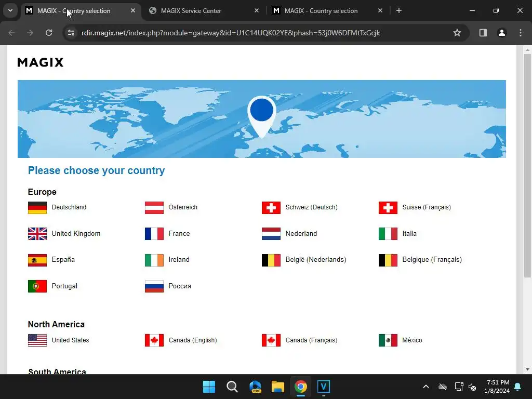Image resolution: width=532 pixels, height=399 pixels.
Task: Bookmark this page with the star icon
Action: point(457,33)
